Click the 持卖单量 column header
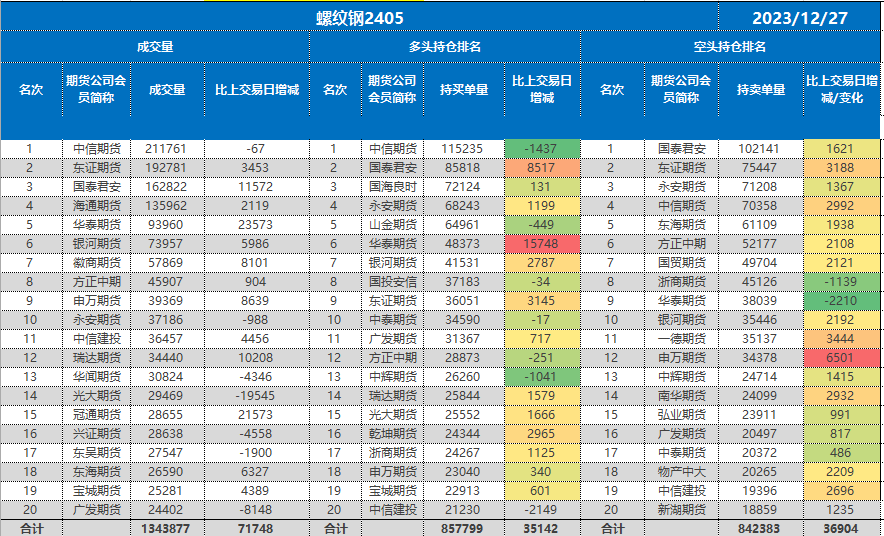 (x=761, y=90)
